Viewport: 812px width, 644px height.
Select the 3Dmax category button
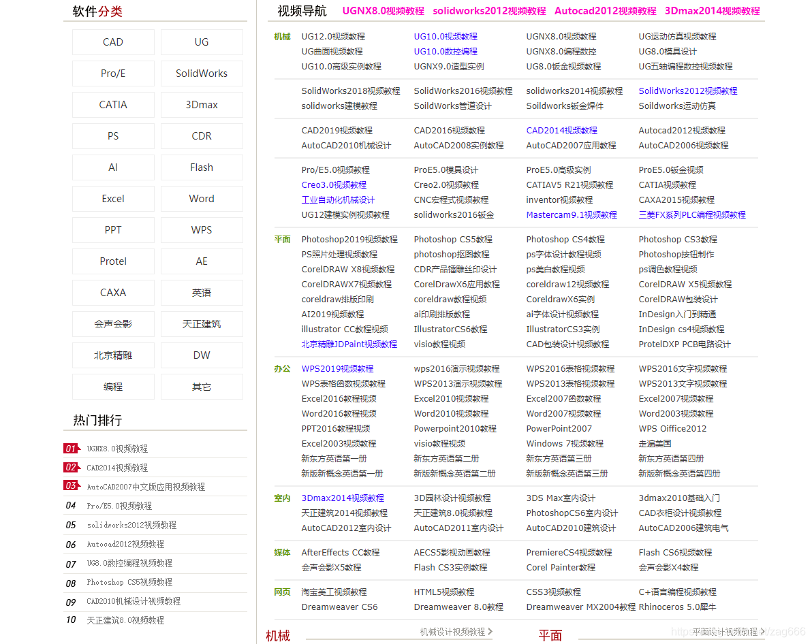(x=201, y=104)
